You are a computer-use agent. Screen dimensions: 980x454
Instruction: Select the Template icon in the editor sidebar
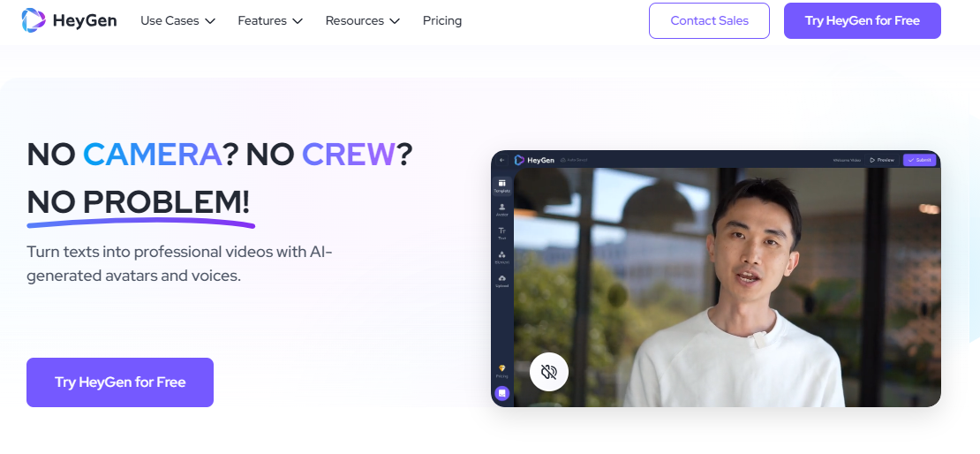(501, 185)
